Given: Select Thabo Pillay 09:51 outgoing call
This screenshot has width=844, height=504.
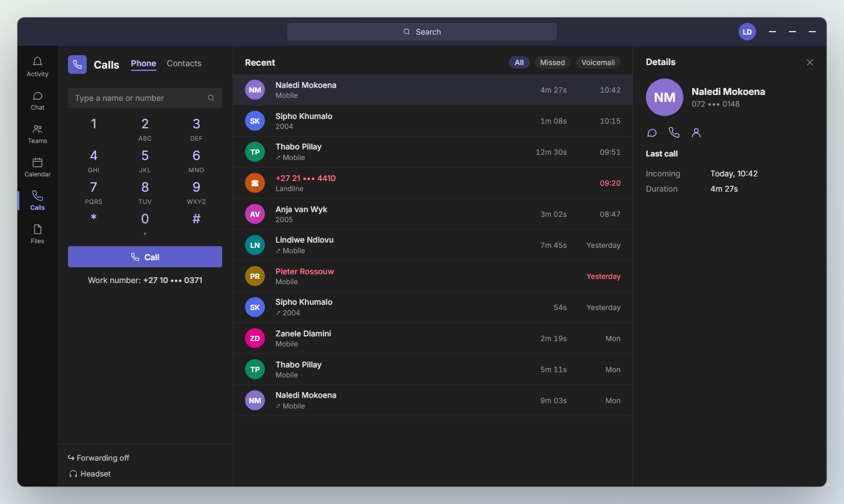Looking at the screenshot, I should pos(433,152).
